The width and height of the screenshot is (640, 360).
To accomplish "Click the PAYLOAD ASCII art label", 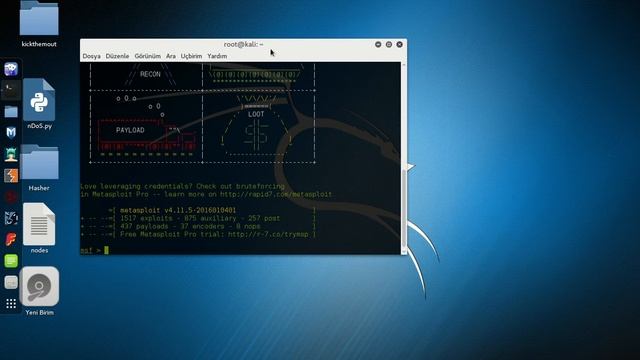I will click(130, 130).
